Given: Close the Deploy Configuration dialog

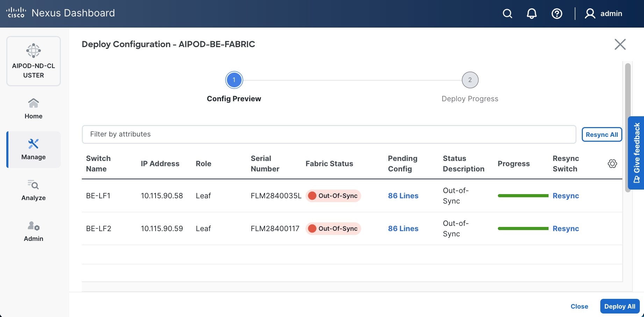Looking at the screenshot, I should coord(620,44).
